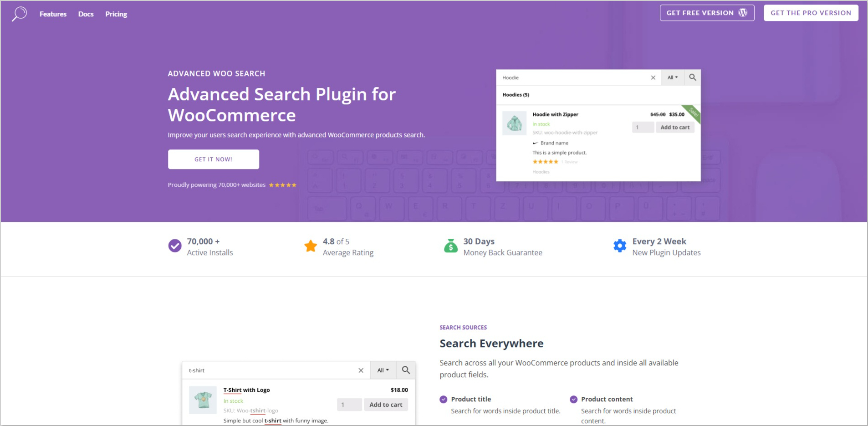Clear the t-shirt search with the X
Image resolution: width=868 pixels, height=426 pixels.
[361, 370]
